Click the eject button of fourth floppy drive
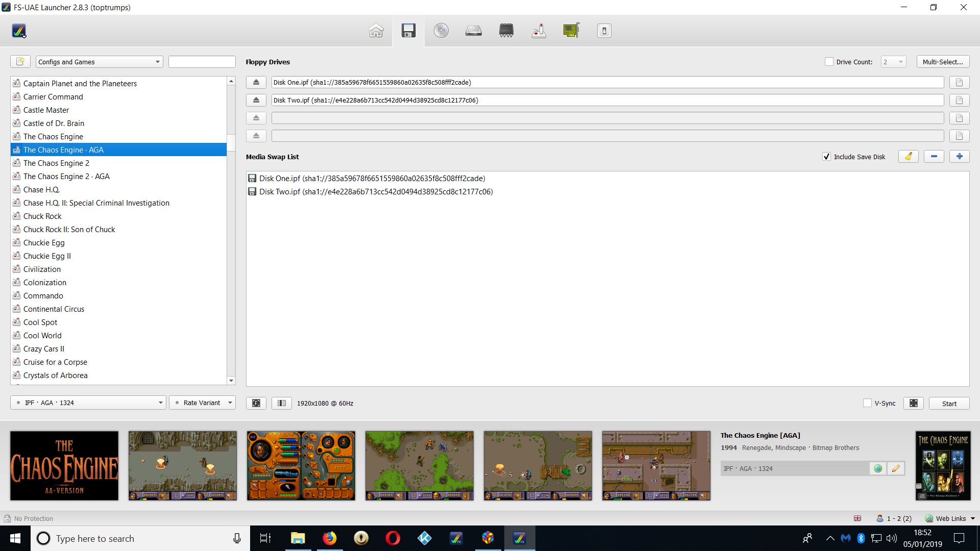 tap(256, 136)
